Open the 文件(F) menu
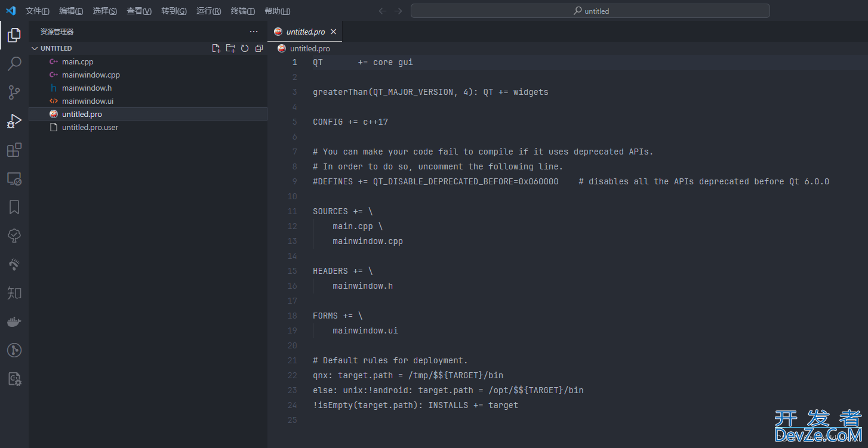Viewport: 868px width, 448px height. point(38,11)
